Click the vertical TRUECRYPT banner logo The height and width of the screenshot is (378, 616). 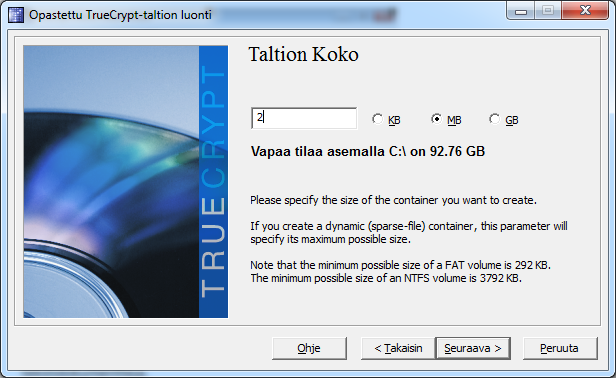click(213, 182)
